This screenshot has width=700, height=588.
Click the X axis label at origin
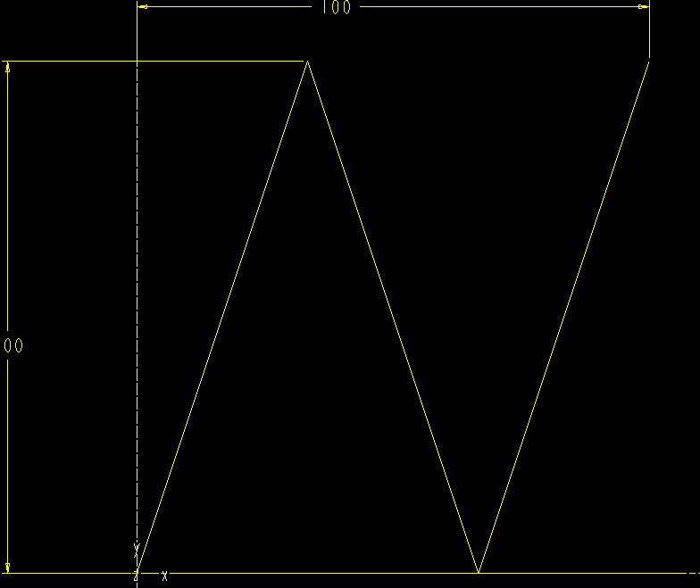(x=164, y=576)
